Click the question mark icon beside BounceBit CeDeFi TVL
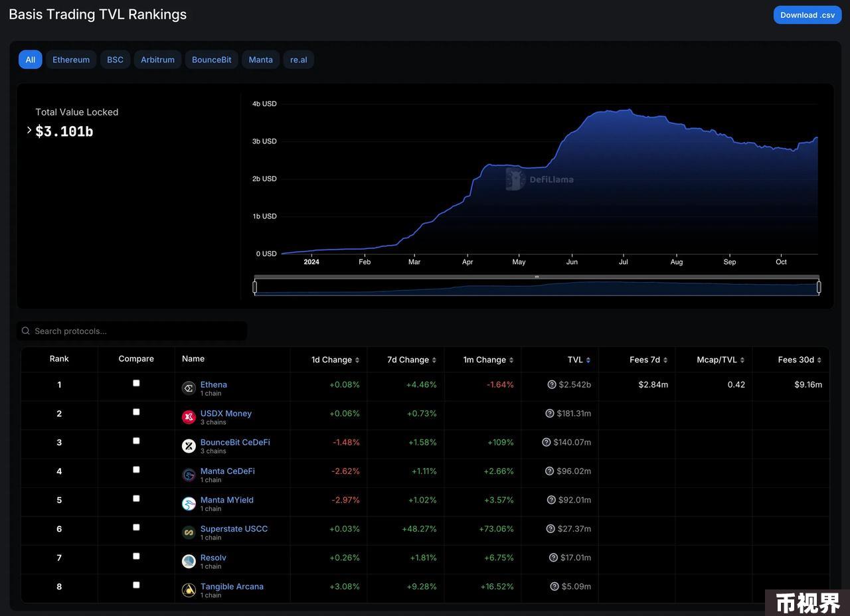 tap(547, 442)
